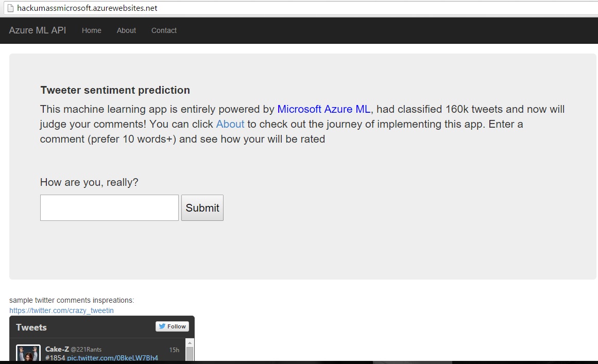Click the @221Rants handle
Screen dimensions: 598x364
[x=86, y=350]
